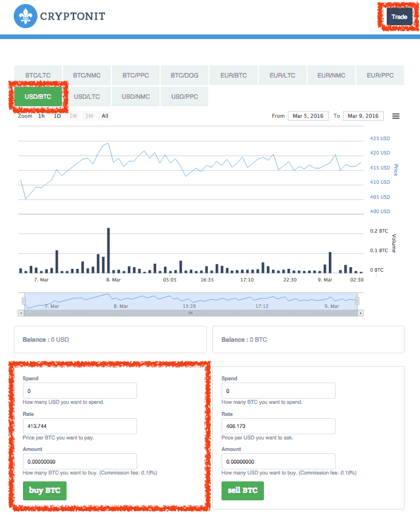Click the sell Amount field

pos(278,461)
